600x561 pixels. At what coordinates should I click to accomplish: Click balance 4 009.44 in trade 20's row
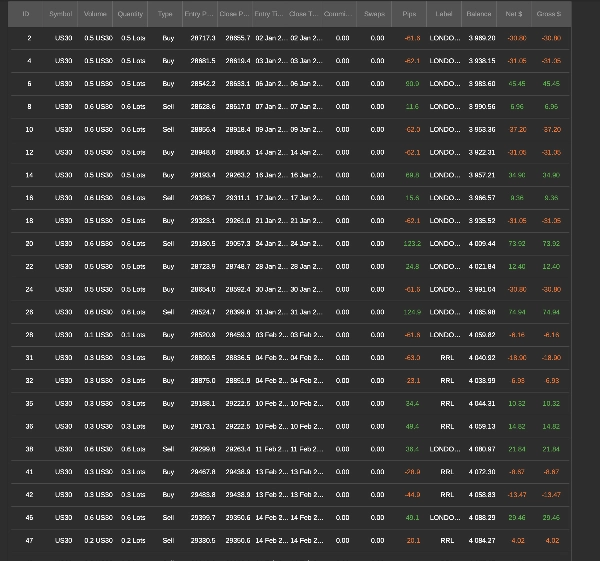pyautogui.click(x=482, y=244)
